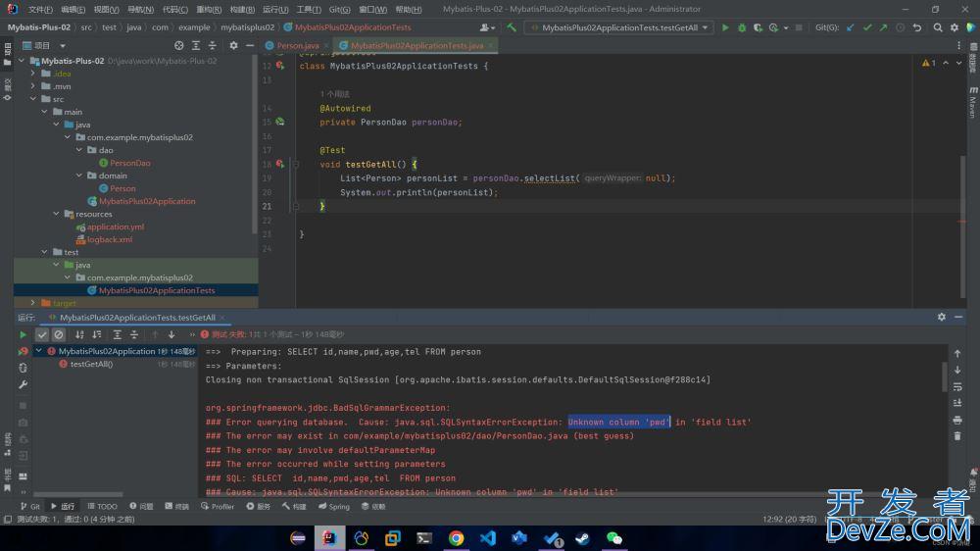Image resolution: width=980 pixels, height=551 pixels.
Task: Switch to the Person.java editor tab
Action: tap(297, 46)
